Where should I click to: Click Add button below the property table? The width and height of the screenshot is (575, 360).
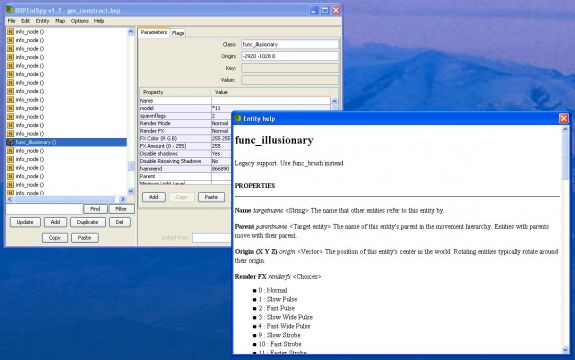[154, 197]
